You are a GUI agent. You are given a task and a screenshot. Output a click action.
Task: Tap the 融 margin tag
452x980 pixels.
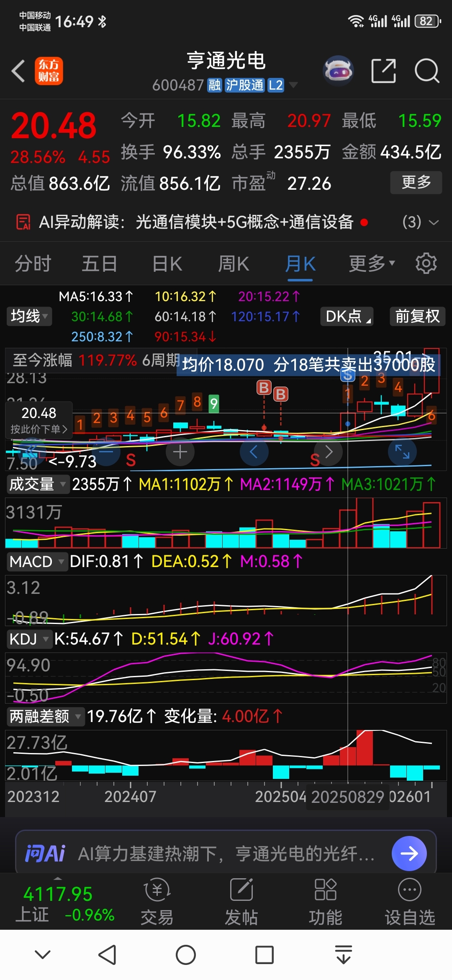[215, 85]
